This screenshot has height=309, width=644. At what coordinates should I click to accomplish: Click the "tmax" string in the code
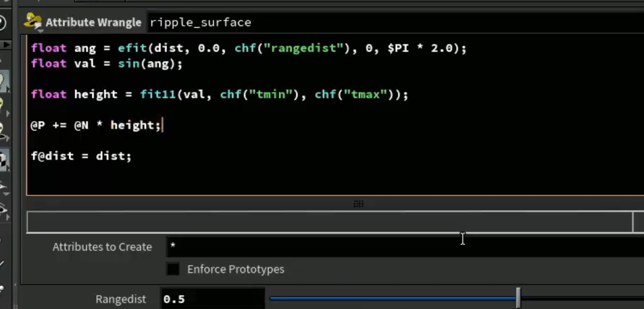[365, 94]
